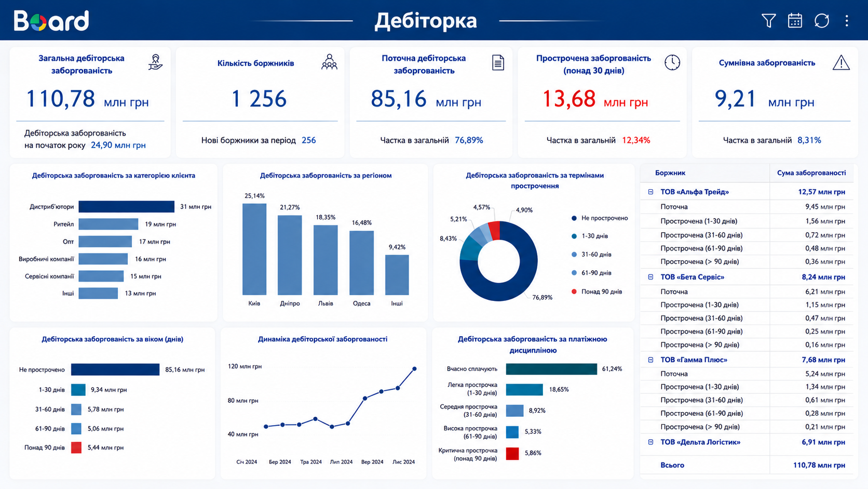Viewport: 868px width, 489px height.
Task: Sort by the "Боржник" column header
Action: click(670, 173)
